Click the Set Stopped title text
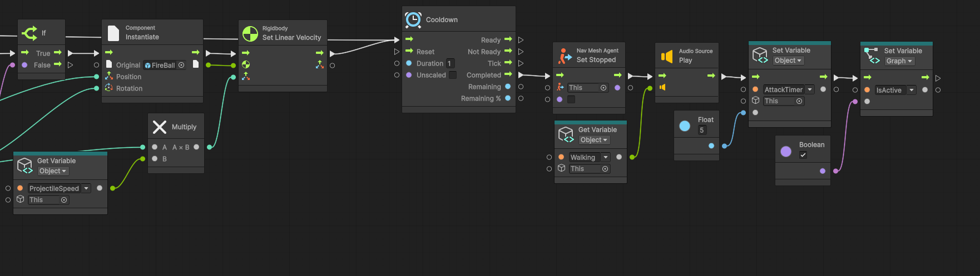 (x=596, y=60)
